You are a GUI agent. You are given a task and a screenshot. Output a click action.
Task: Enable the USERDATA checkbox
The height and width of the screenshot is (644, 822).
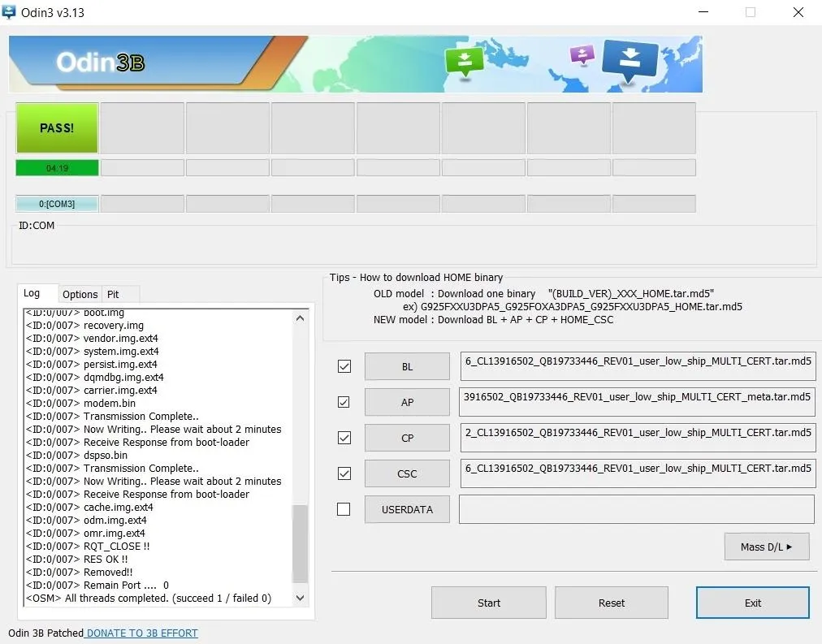(x=344, y=509)
